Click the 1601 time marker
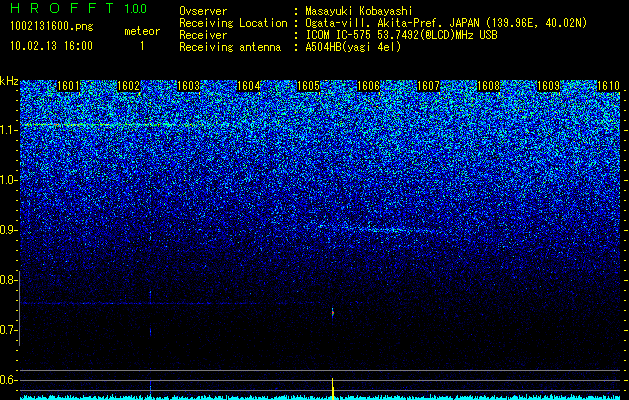The image size is (629, 400). 68,86
